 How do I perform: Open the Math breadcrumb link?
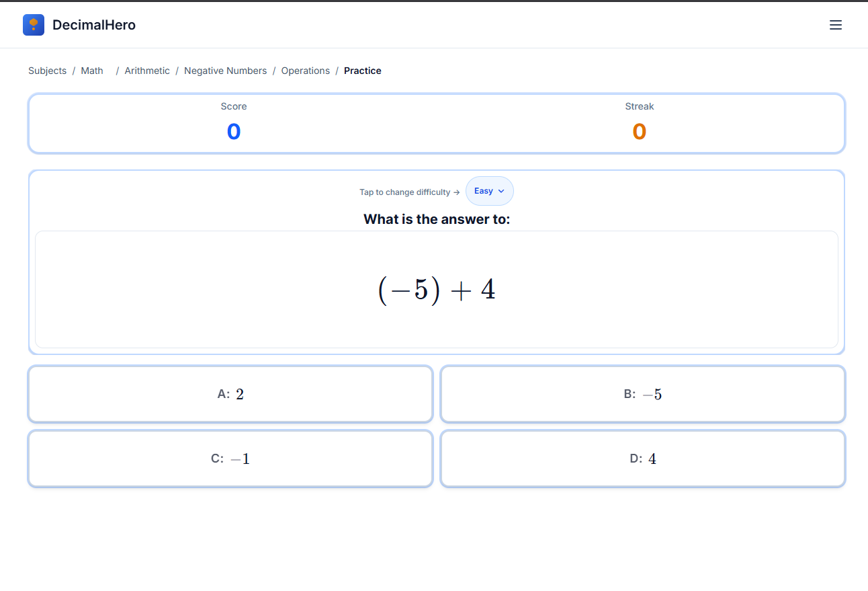pyautogui.click(x=92, y=71)
